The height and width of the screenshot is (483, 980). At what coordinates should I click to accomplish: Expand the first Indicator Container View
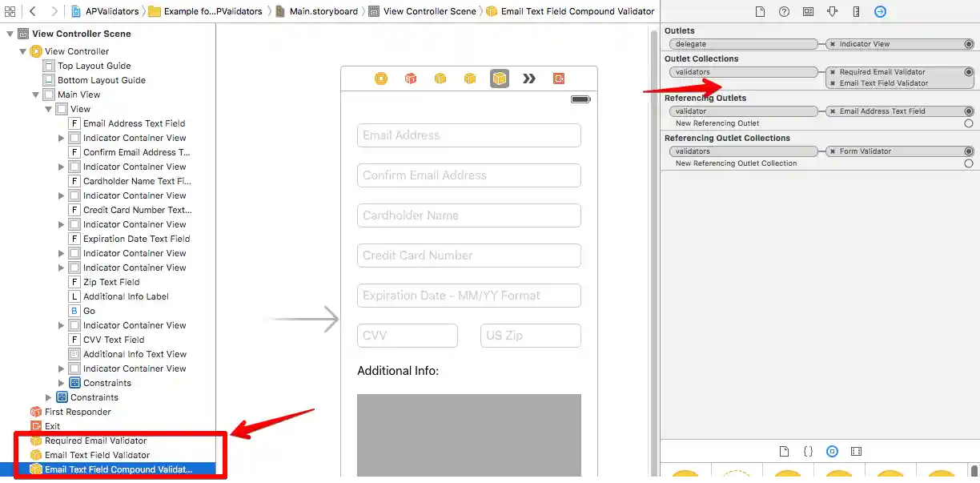pyautogui.click(x=61, y=138)
